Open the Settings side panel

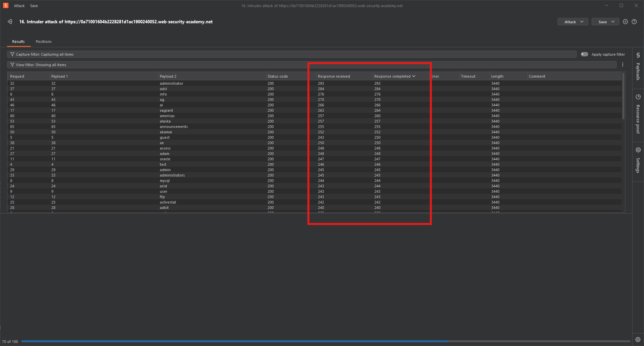click(x=638, y=160)
